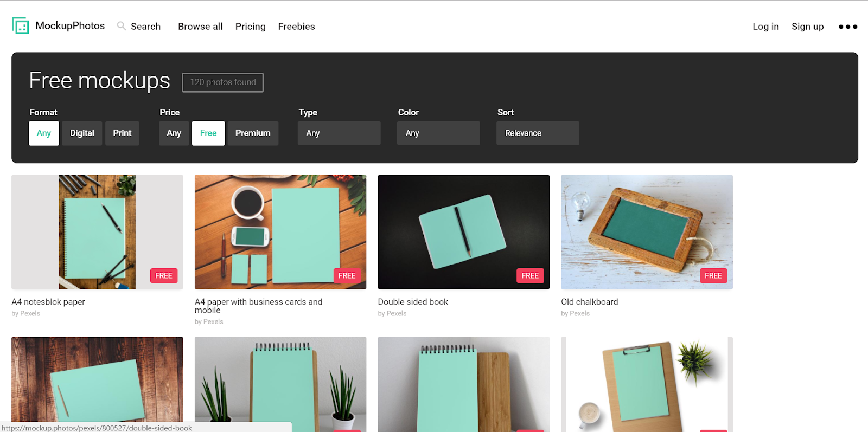Click Sign up link
Viewport: 868px width, 432px height.
(807, 27)
